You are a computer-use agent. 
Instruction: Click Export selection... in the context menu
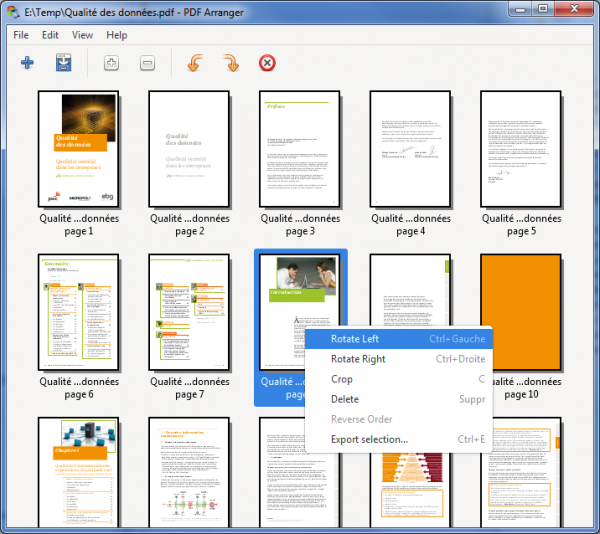[x=369, y=439]
